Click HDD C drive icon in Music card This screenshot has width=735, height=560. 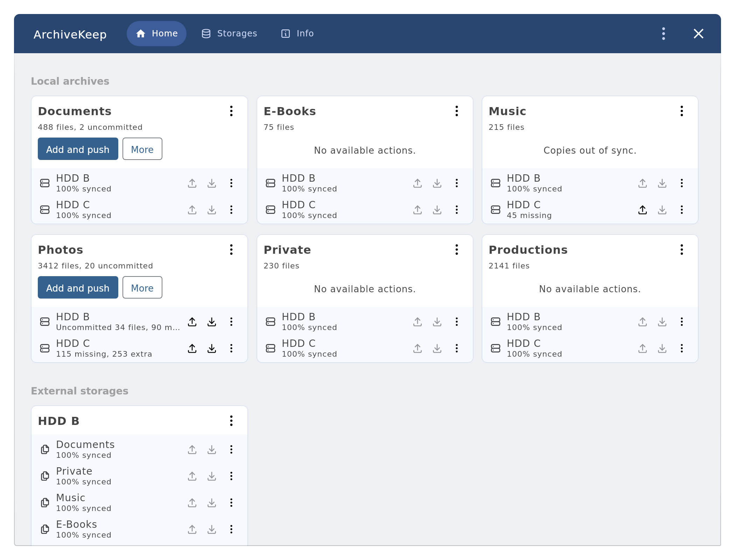coord(495,210)
